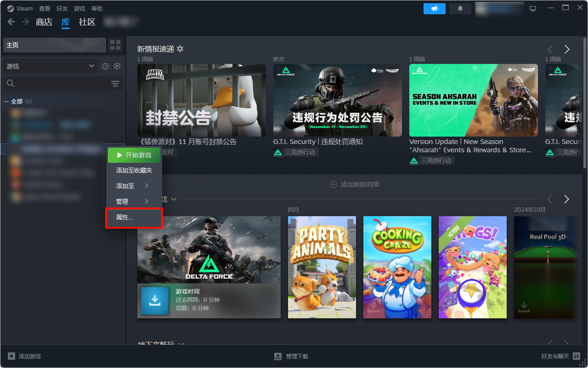Click 开始游戏 in the context menu
588x368 pixels.
(133, 155)
